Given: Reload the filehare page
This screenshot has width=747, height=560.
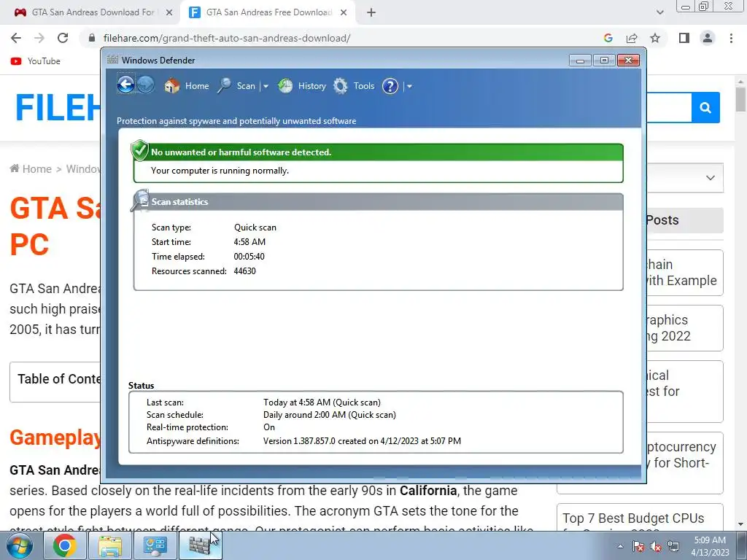Looking at the screenshot, I should (63, 38).
